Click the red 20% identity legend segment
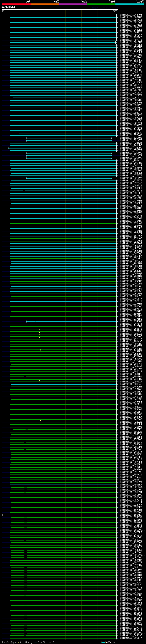Image resolution: width=146 pixels, height=644 pixels. [x=16, y=4]
